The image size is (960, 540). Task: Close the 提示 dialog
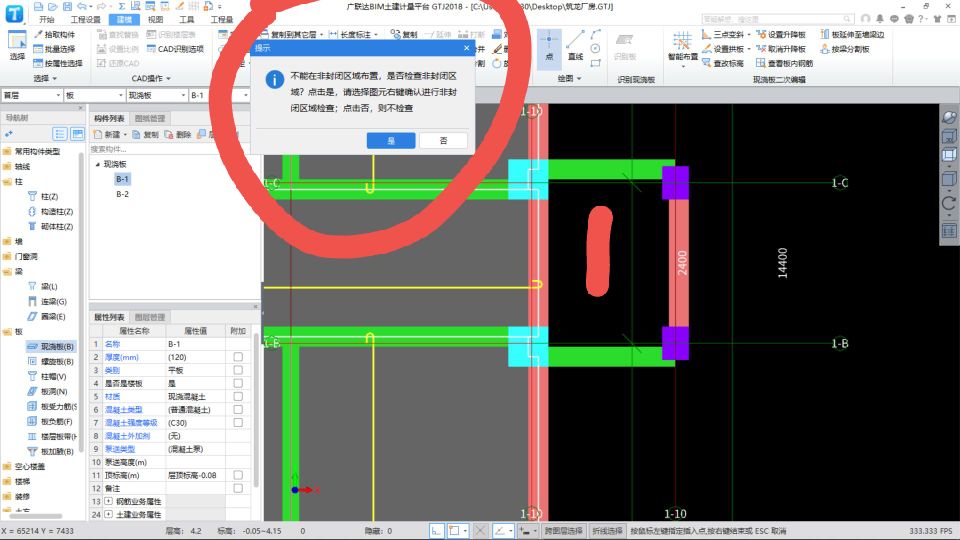(467, 48)
